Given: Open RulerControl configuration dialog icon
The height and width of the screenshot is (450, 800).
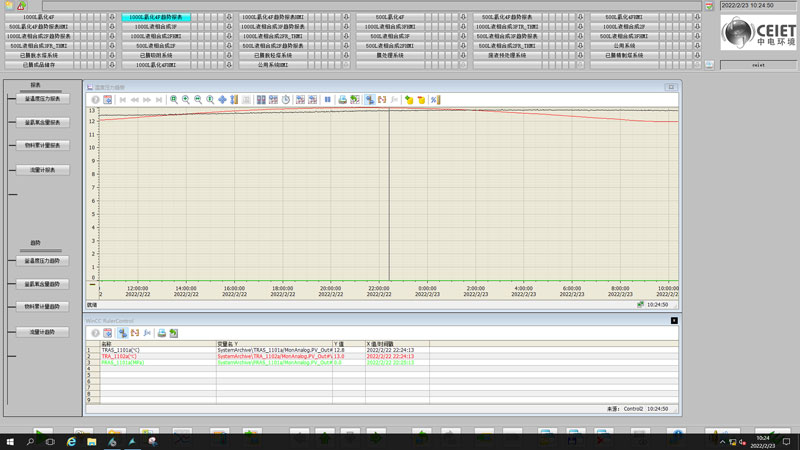Looking at the screenshot, I should (x=108, y=333).
